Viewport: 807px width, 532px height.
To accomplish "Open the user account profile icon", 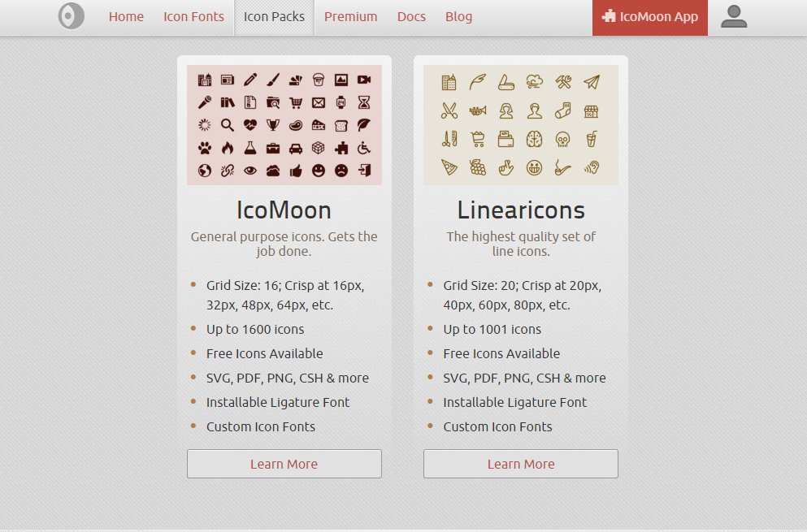I will [x=733, y=16].
